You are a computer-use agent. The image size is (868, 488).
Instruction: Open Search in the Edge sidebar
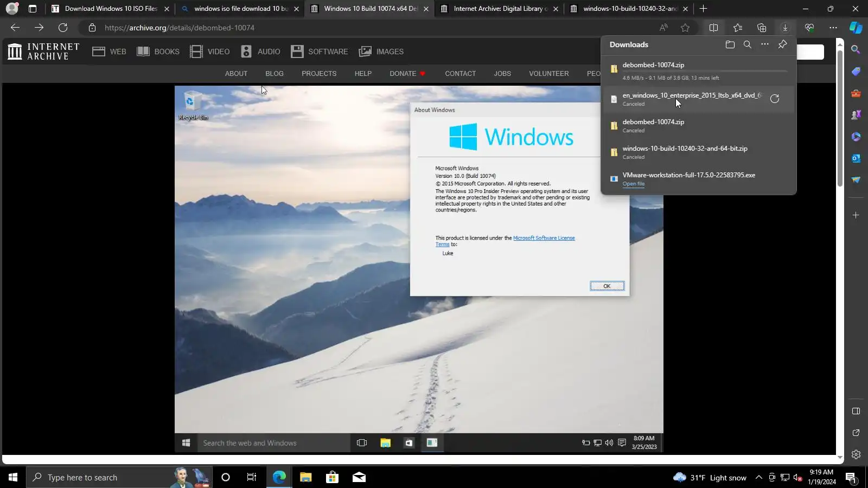[856, 50]
